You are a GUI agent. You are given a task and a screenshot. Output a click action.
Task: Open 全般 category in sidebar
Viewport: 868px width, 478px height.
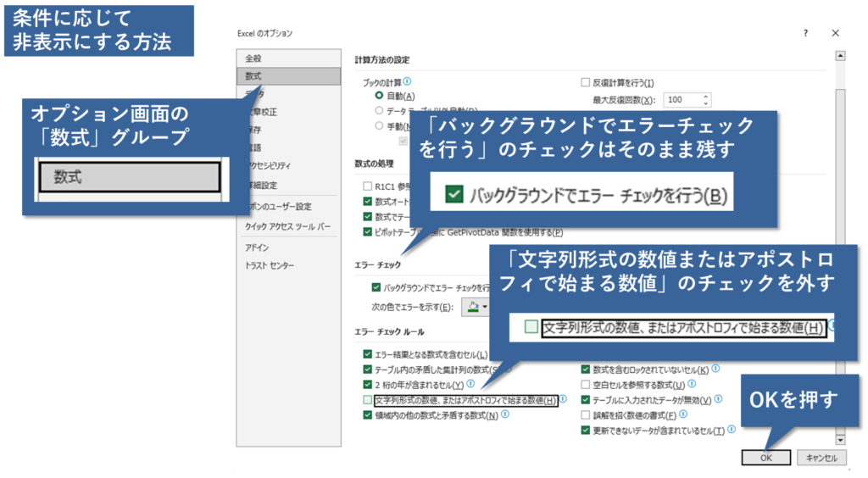click(253, 58)
